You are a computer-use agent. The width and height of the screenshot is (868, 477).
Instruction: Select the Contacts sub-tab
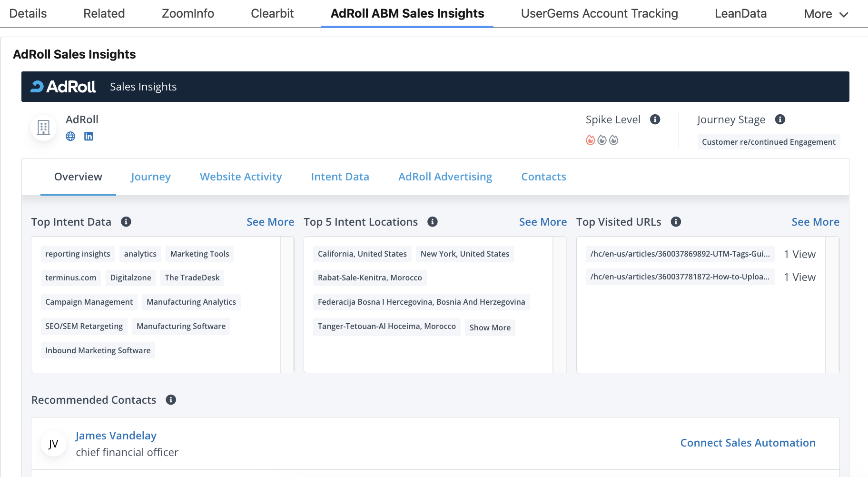544,177
